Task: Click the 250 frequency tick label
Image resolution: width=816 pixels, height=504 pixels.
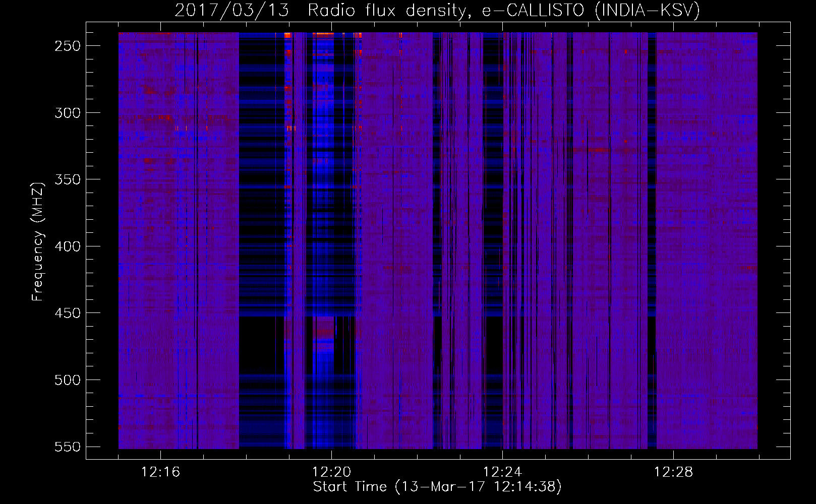Action: [68, 46]
